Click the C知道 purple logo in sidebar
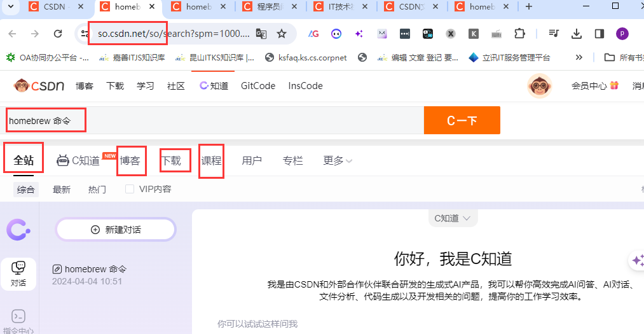This screenshot has height=334, width=644. click(x=18, y=230)
